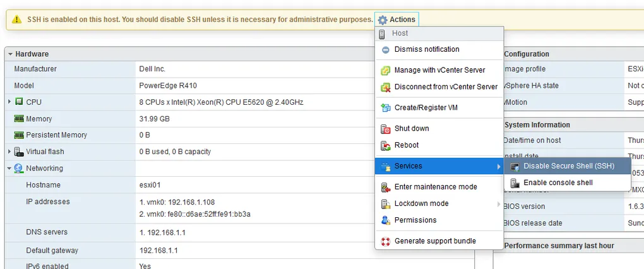Viewport: 644px width, 269px height.
Task: Click the Date/time on host label
Action: coord(532,140)
